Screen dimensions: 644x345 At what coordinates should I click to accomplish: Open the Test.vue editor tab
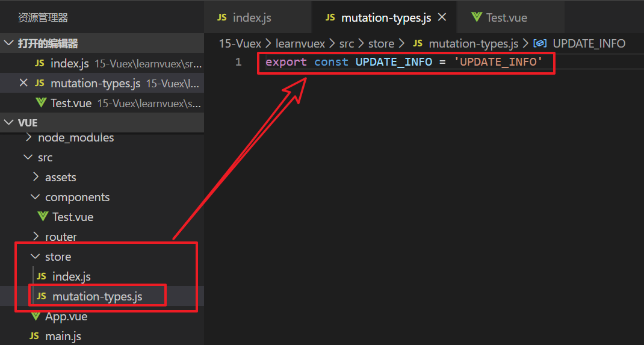coord(510,17)
